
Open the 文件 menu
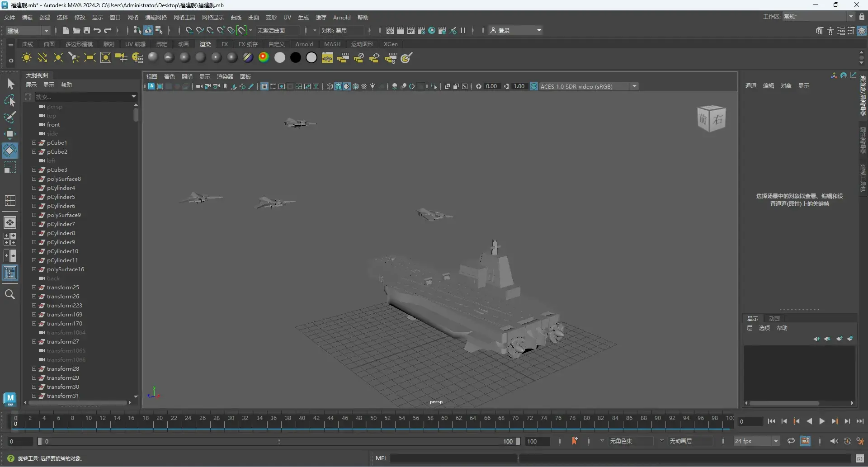tap(9, 17)
